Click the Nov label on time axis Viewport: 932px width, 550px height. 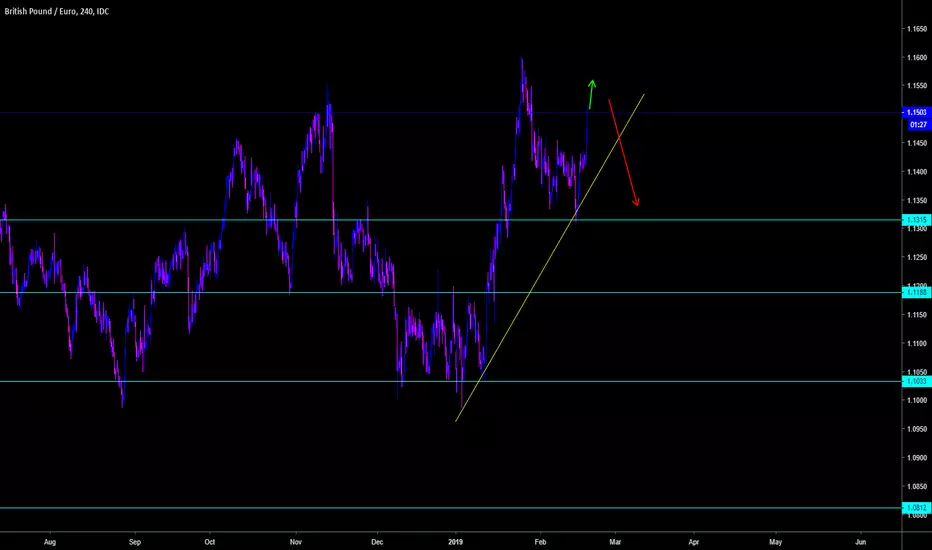click(296, 542)
